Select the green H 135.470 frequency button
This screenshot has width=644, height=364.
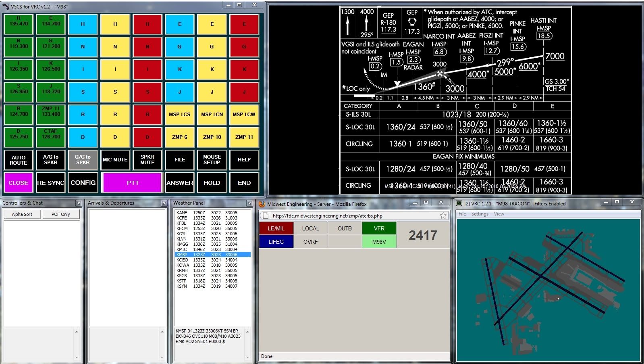(19, 24)
